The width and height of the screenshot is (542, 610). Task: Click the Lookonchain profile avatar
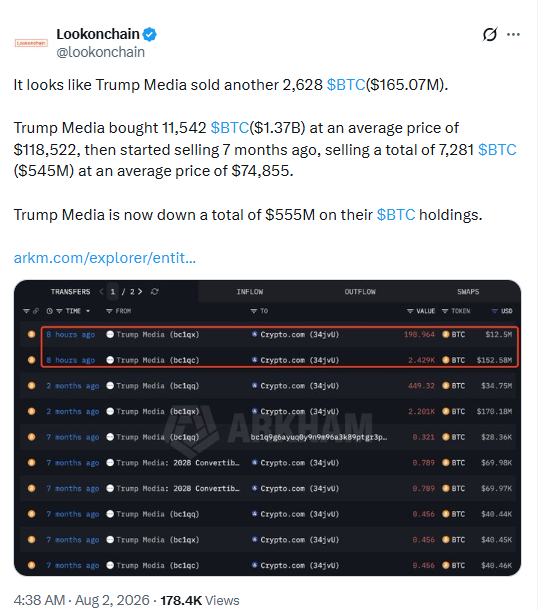[31, 43]
